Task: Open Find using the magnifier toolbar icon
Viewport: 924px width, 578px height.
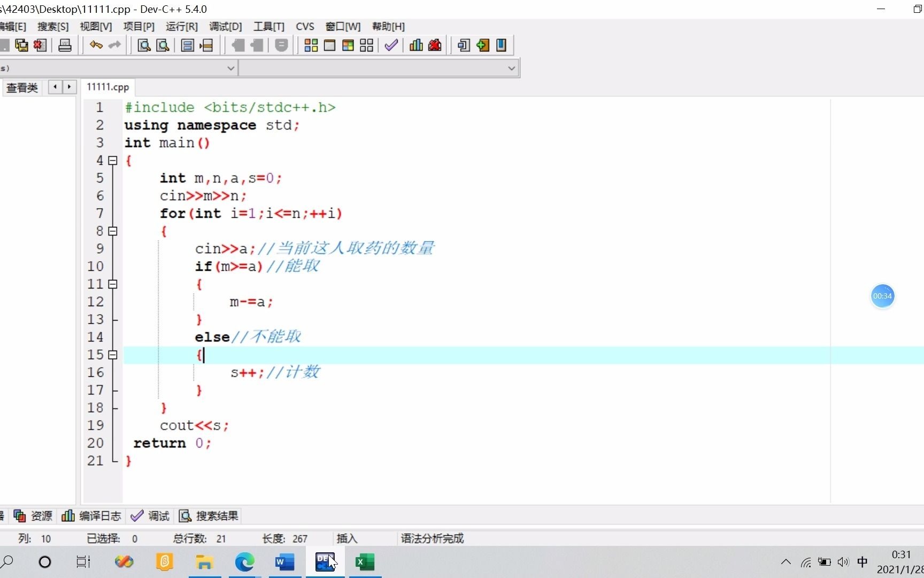Action: [143, 45]
